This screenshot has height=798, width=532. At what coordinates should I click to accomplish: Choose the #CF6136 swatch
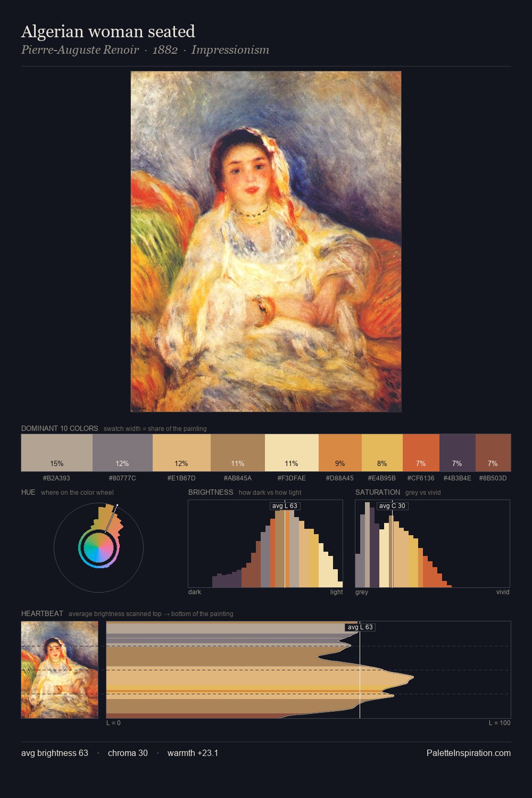tap(421, 453)
